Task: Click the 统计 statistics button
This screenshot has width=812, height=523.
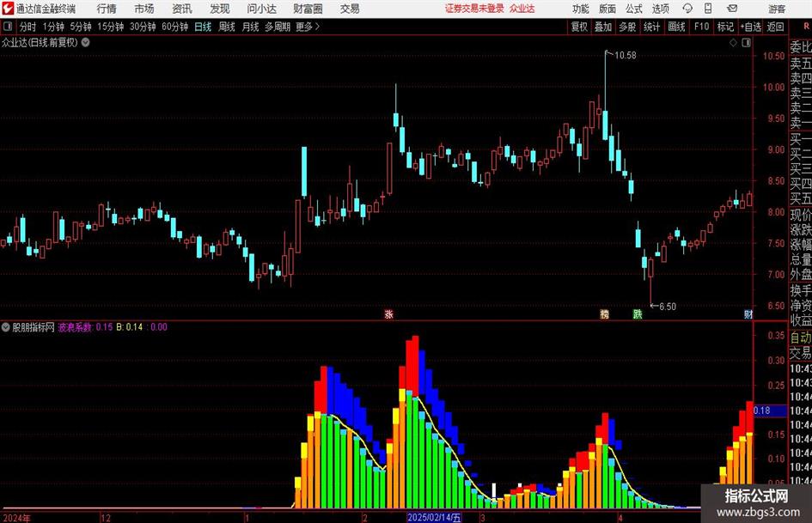Action: coord(651,27)
